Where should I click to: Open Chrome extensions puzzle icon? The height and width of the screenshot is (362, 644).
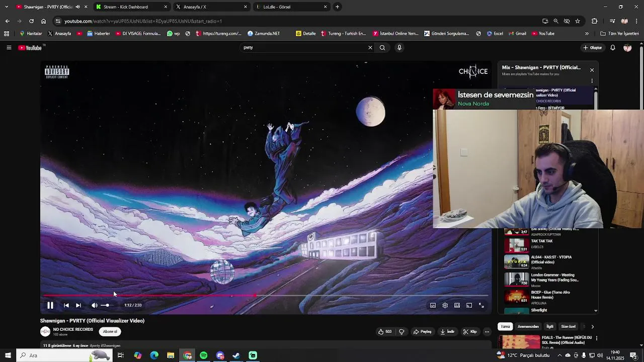(595, 21)
